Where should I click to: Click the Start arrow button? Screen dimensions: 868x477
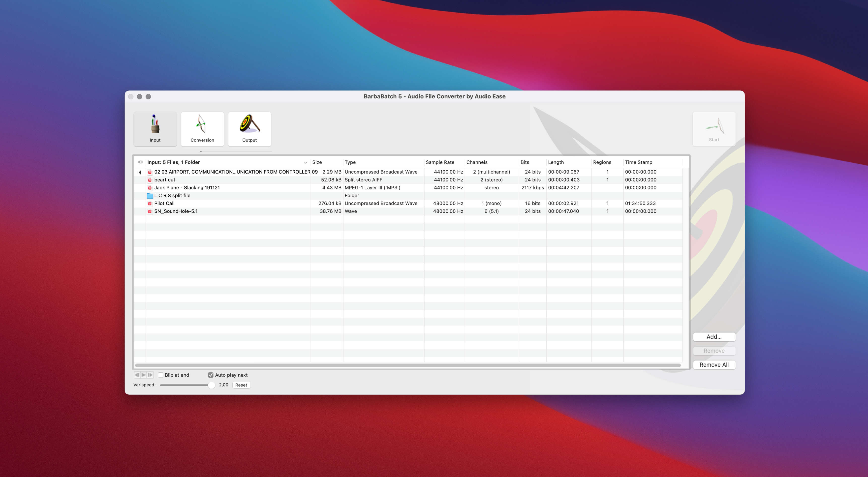(x=714, y=129)
